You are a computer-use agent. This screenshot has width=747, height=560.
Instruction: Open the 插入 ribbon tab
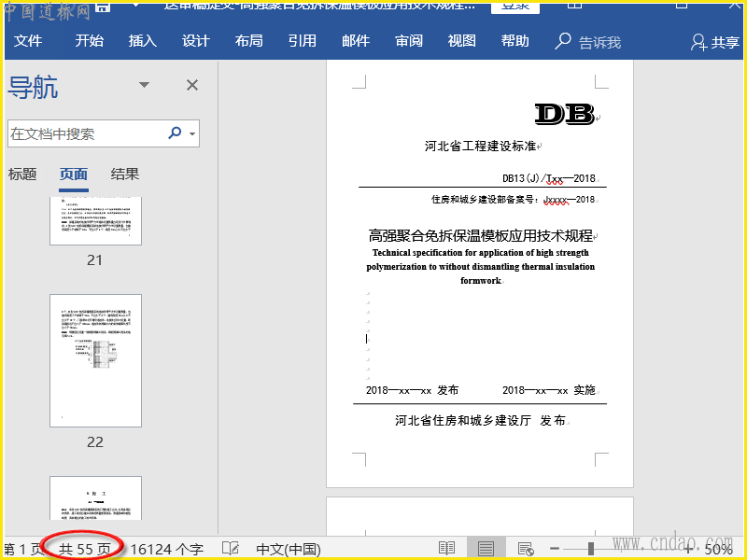(x=143, y=41)
